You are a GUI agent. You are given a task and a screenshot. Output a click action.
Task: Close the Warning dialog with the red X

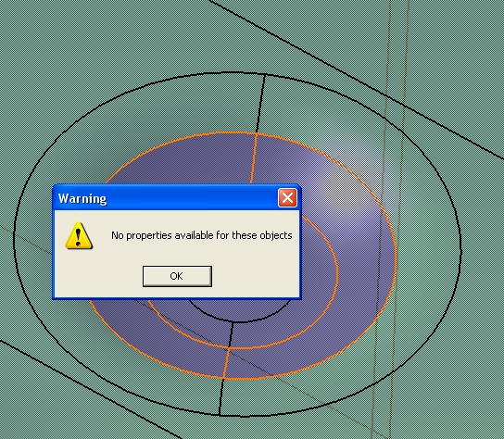coord(287,197)
